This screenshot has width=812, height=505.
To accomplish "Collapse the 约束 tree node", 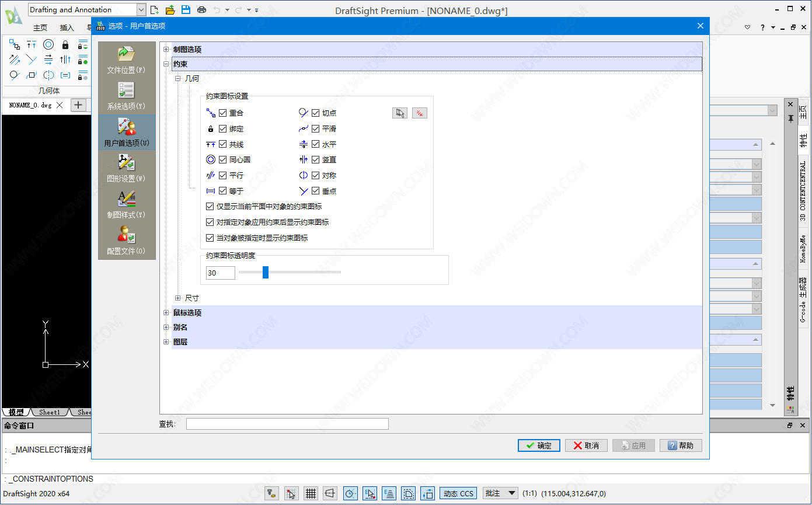I will [166, 64].
